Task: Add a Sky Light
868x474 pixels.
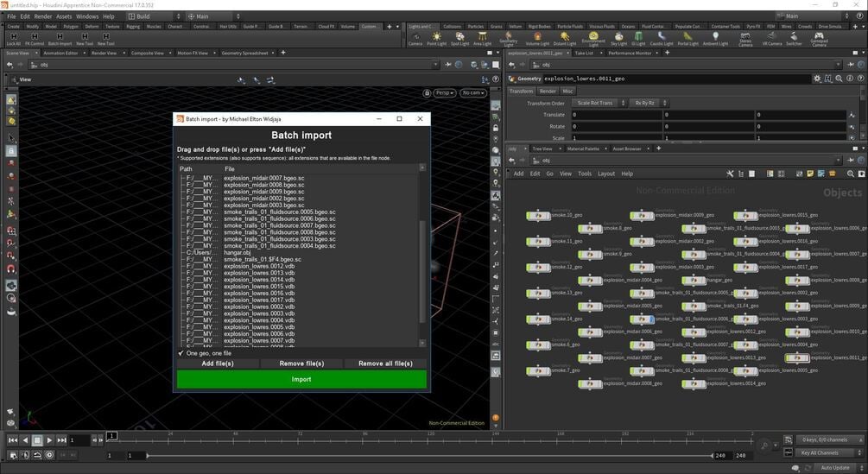Action: pyautogui.click(x=618, y=39)
